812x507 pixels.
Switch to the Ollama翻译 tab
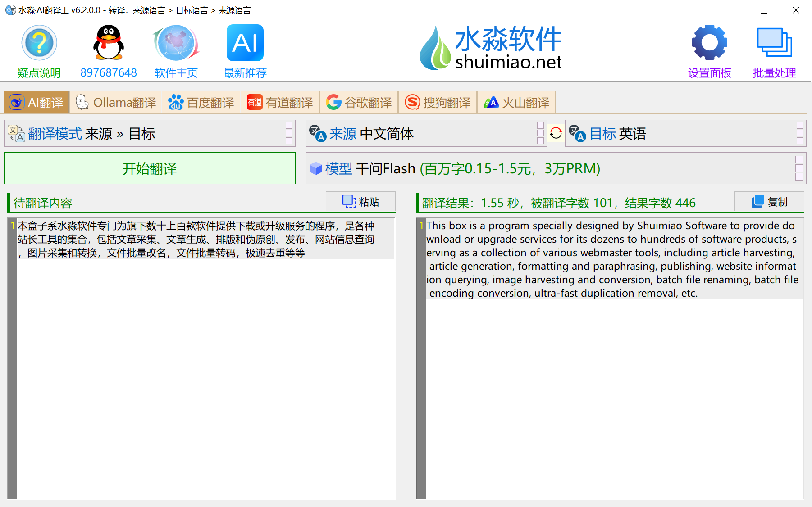[x=116, y=103]
